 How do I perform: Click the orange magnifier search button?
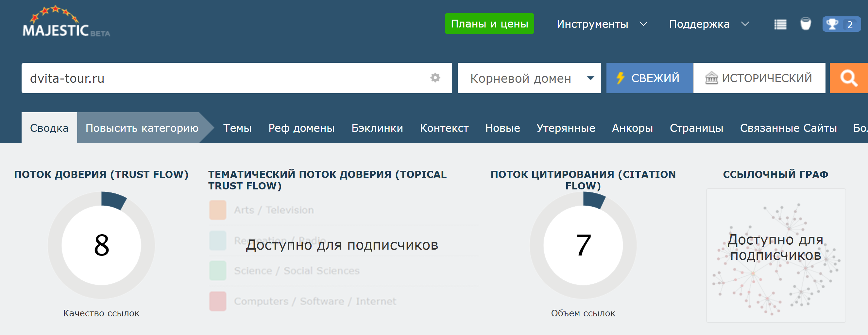tap(848, 78)
